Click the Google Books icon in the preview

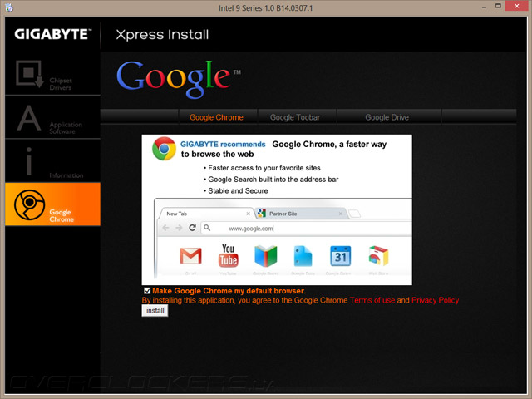point(266,256)
